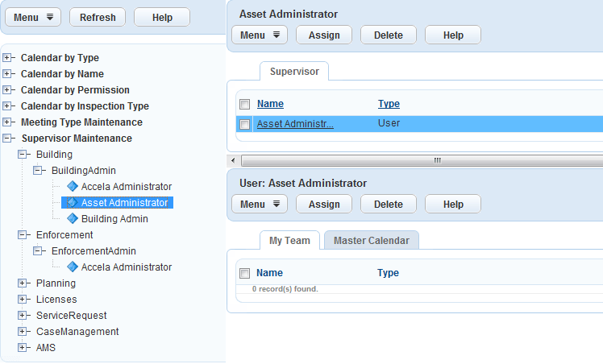Collapse the EnforcementAdmin node
The width and height of the screenshot is (603, 364).
[38, 250]
